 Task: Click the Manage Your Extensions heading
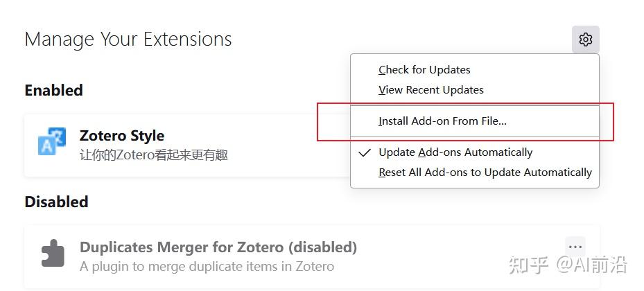pyautogui.click(x=128, y=39)
